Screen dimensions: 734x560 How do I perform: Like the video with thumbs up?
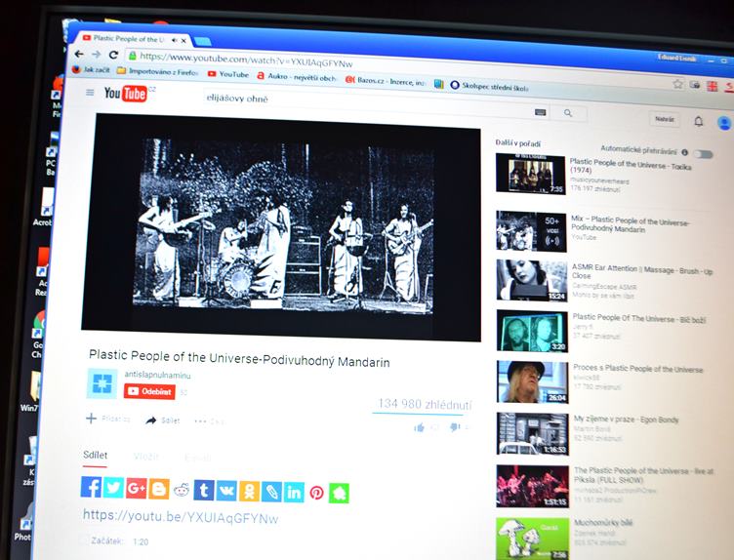(419, 427)
